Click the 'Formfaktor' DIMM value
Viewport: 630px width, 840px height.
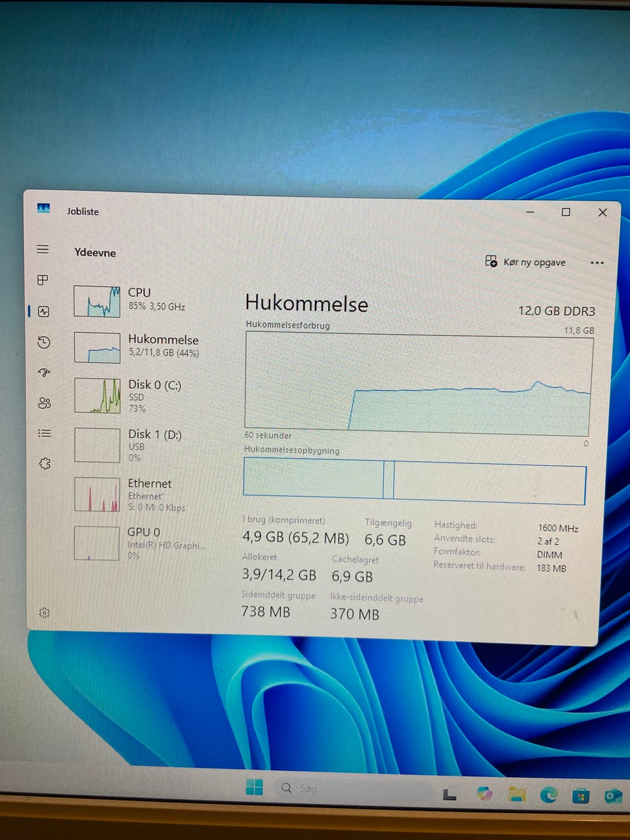[549, 555]
